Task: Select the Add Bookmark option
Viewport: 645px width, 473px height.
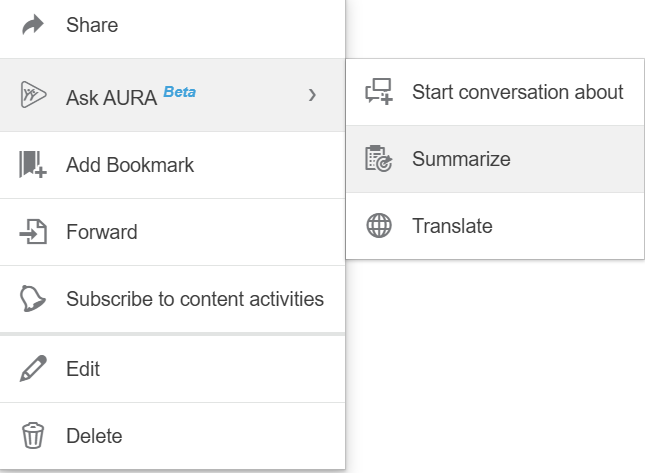Action: 130,165
